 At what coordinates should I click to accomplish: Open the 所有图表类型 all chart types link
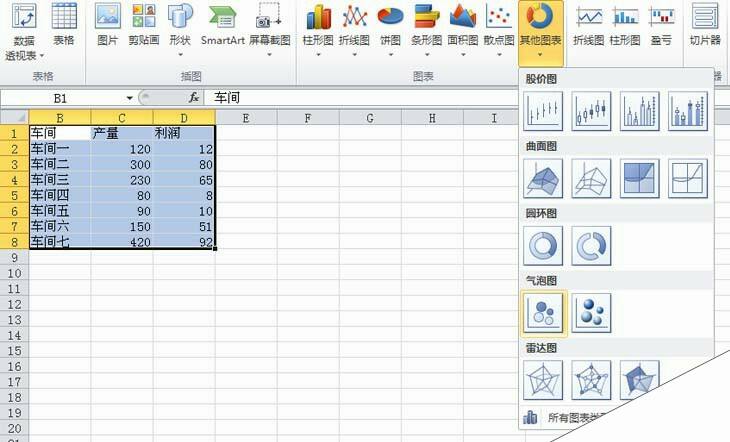coord(564,417)
